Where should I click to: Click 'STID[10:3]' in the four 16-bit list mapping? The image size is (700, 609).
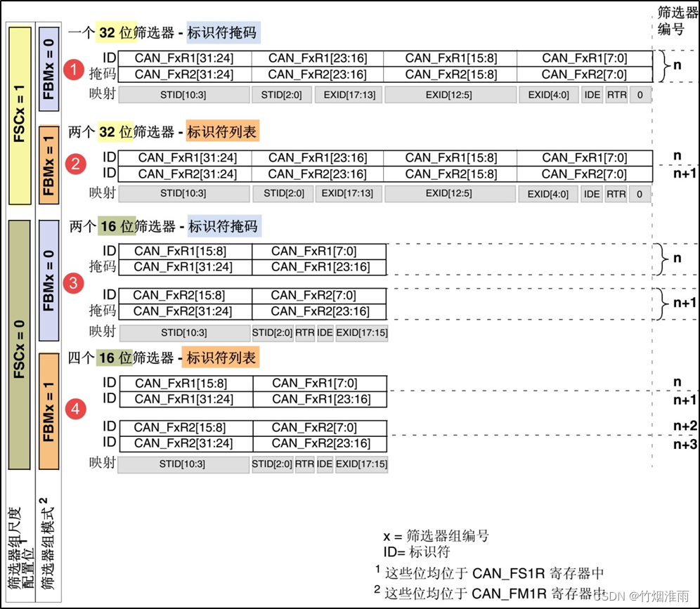point(182,464)
